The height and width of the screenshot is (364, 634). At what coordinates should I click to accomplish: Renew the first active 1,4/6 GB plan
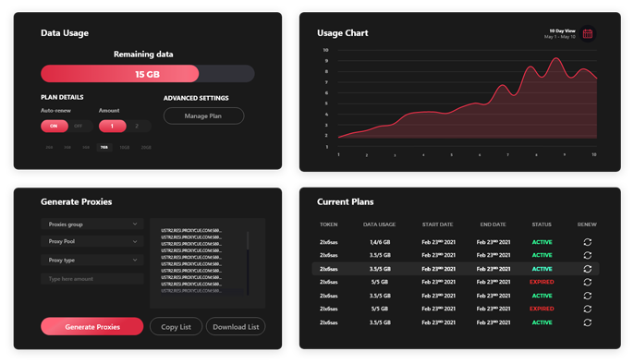pos(588,242)
